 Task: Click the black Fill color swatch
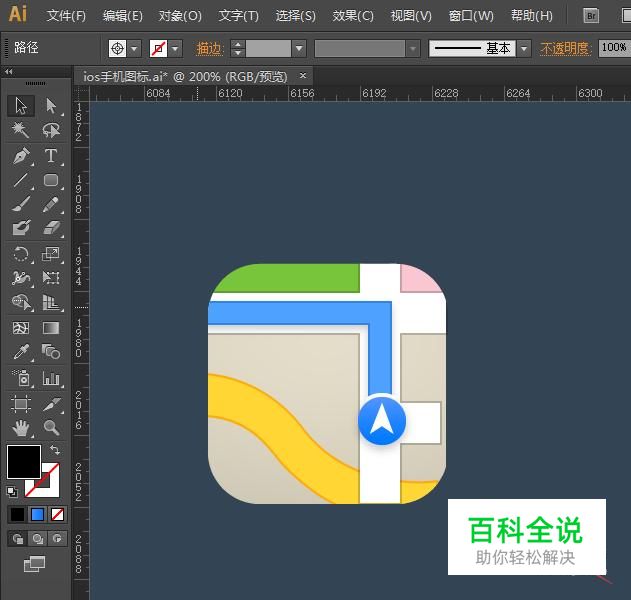pyautogui.click(x=24, y=462)
